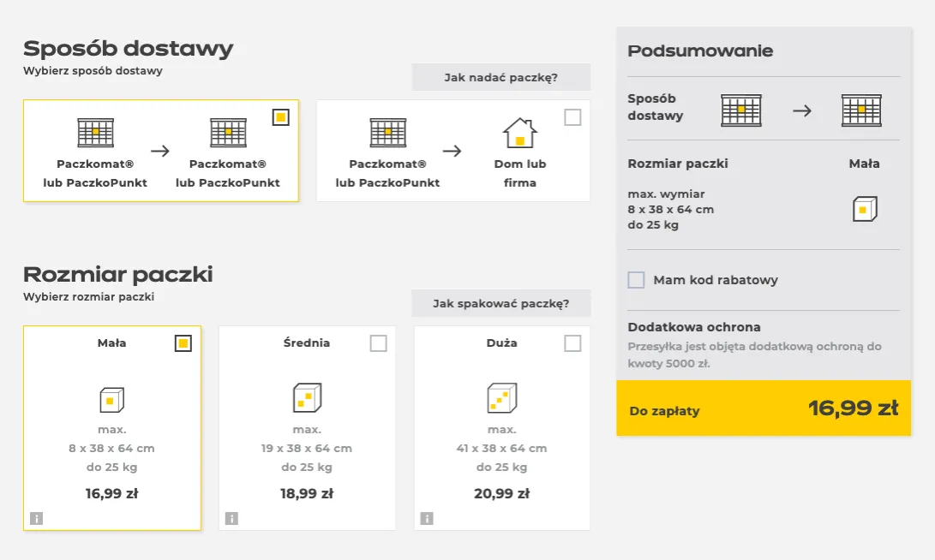Click the Paczkomat locker icon in selected delivery option

(x=94, y=133)
